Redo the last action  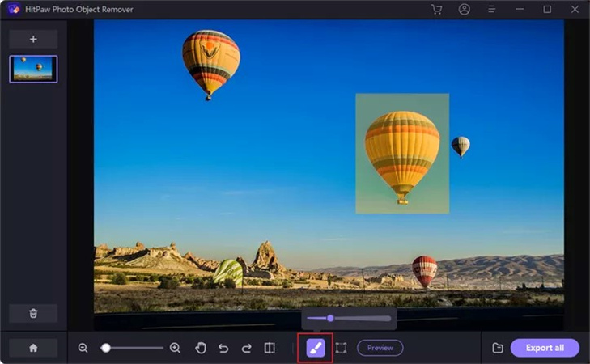pos(246,348)
